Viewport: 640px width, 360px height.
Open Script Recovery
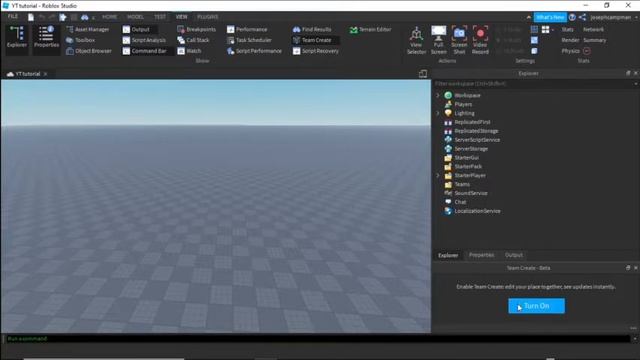(316, 51)
